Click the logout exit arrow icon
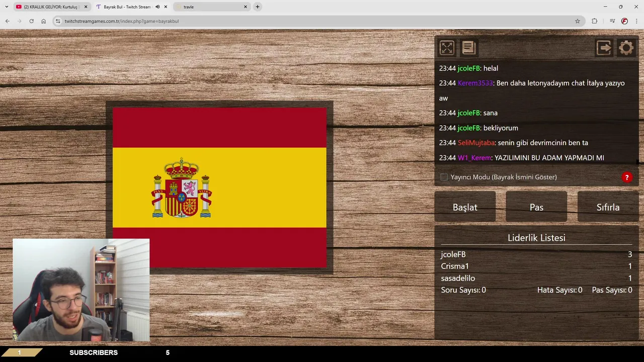This screenshot has height=362, width=644. tap(604, 48)
